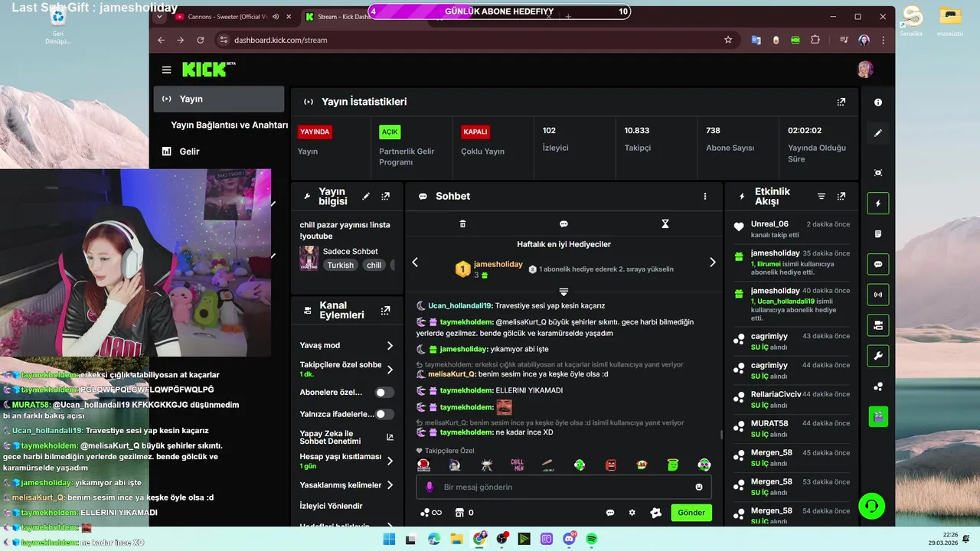Open Spotify from the taskbar

point(592,539)
